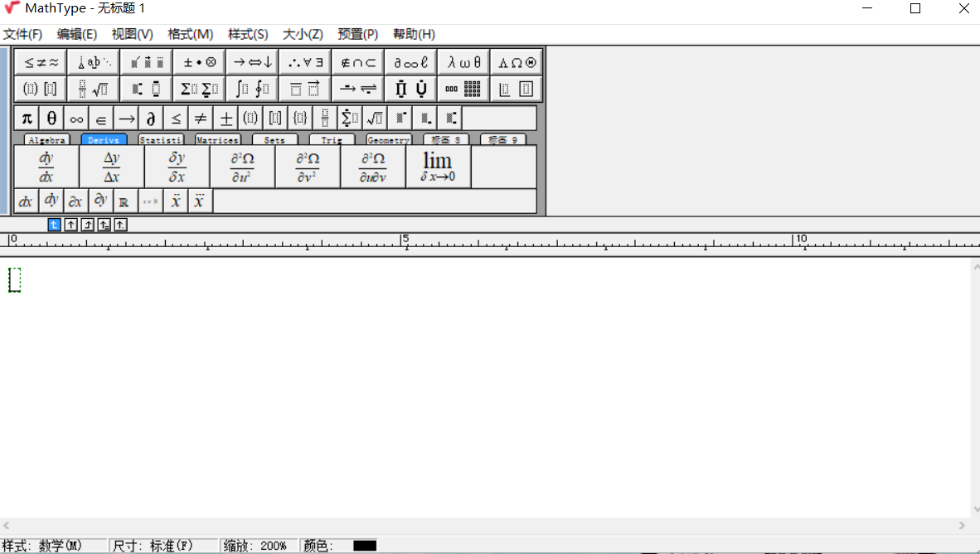Switch to the Derivs tab
Image resolution: width=980 pixels, height=554 pixels.
104,139
